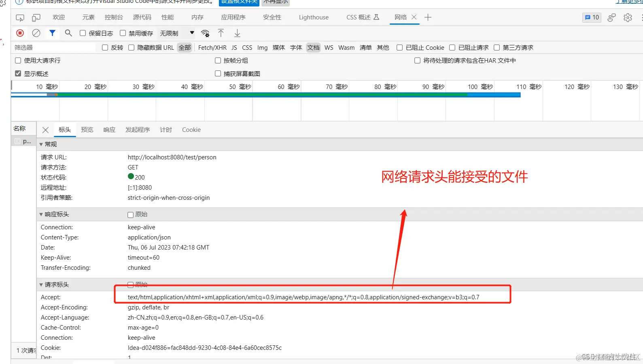Clear the network log
The width and height of the screenshot is (643, 364).
click(x=36, y=33)
